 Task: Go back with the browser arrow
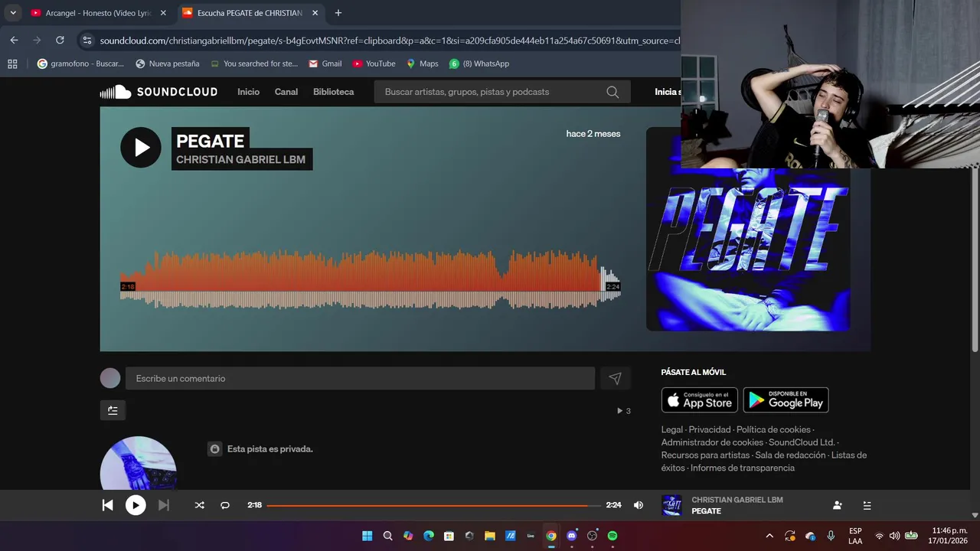coord(14,41)
